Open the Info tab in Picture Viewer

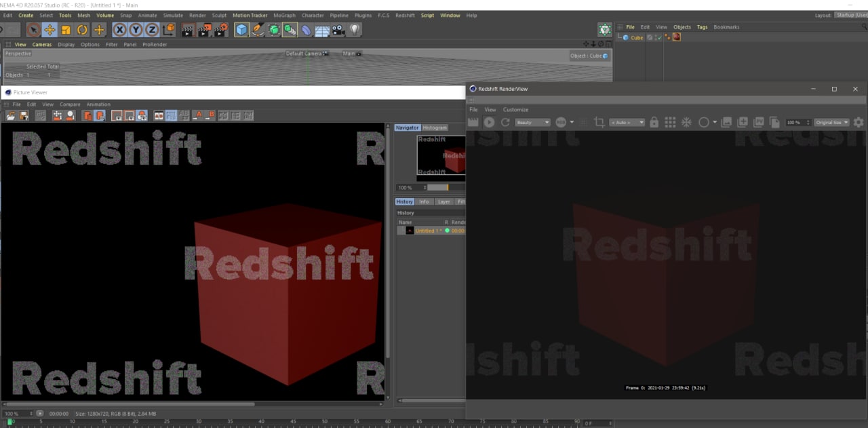tap(424, 201)
